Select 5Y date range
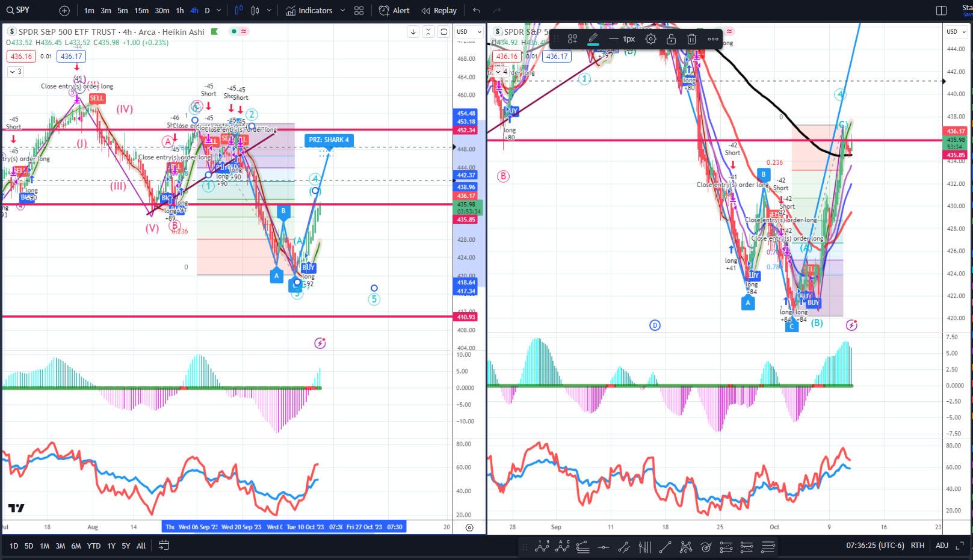This screenshot has height=560, width=973. tap(126, 546)
